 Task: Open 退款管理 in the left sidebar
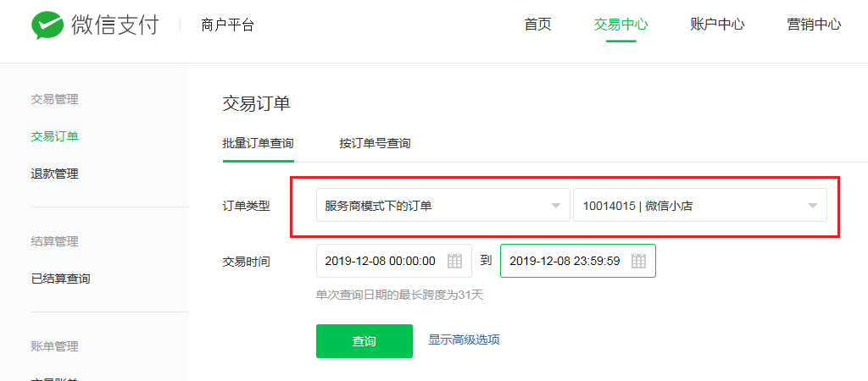click(x=55, y=174)
